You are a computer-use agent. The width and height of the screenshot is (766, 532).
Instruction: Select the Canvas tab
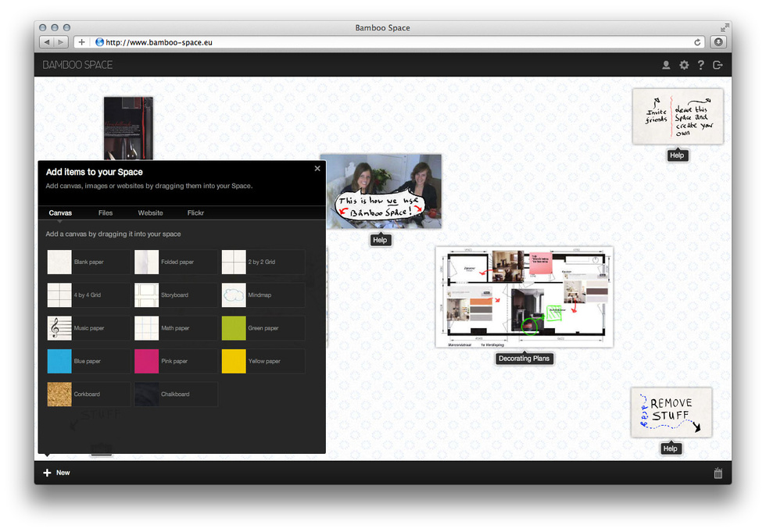coord(60,212)
